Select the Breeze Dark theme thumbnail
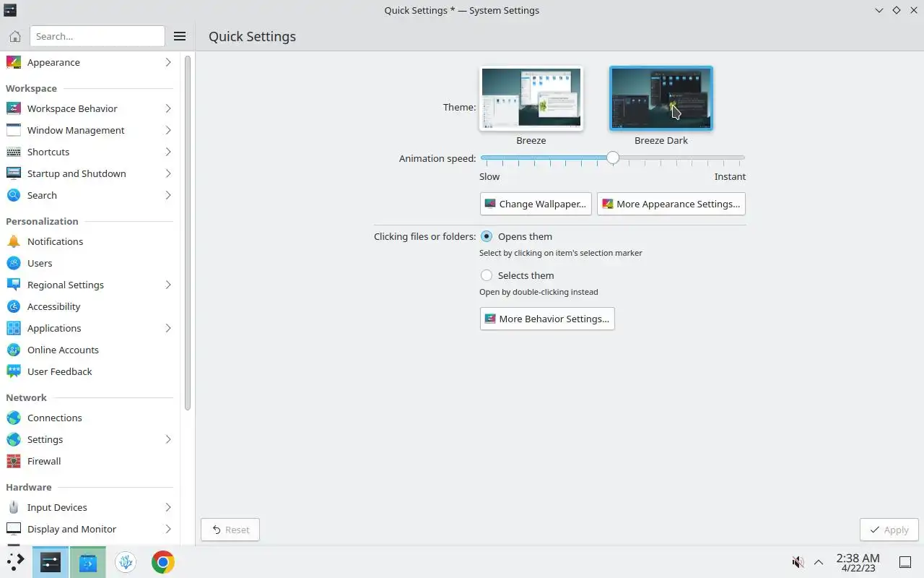The height and width of the screenshot is (578, 924). point(661,98)
